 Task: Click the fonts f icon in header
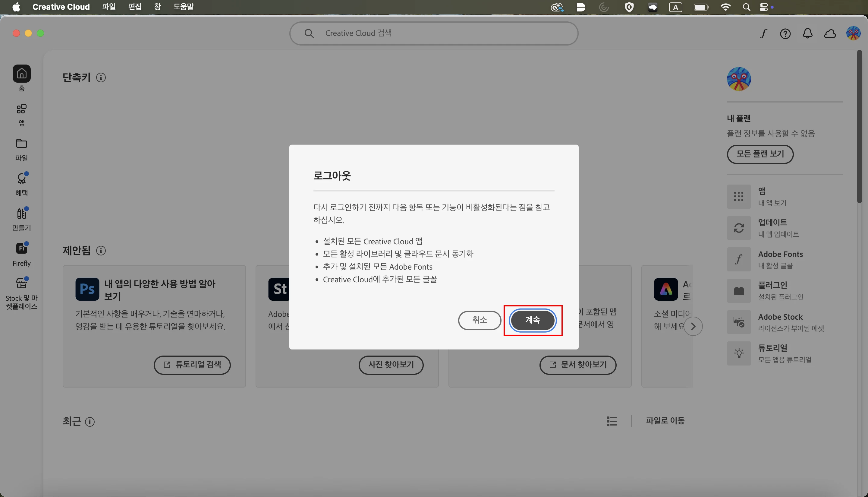coord(763,33)
